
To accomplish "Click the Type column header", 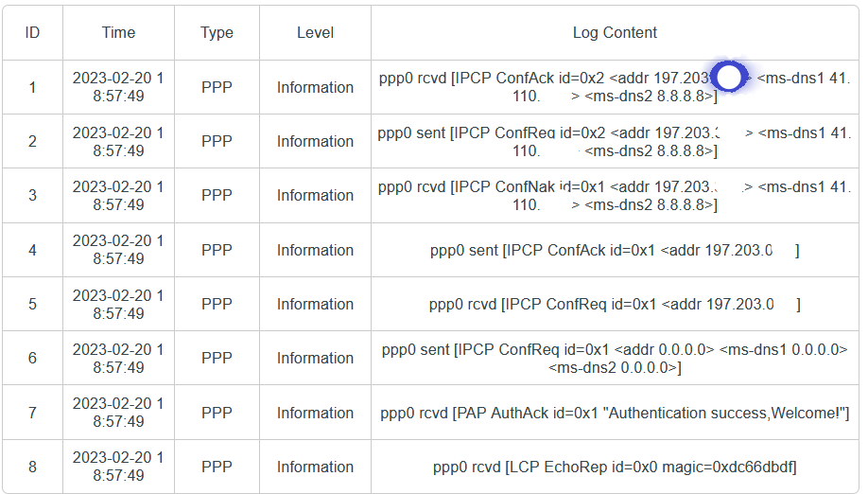I will pyautogui.click(x=217, y=33).
